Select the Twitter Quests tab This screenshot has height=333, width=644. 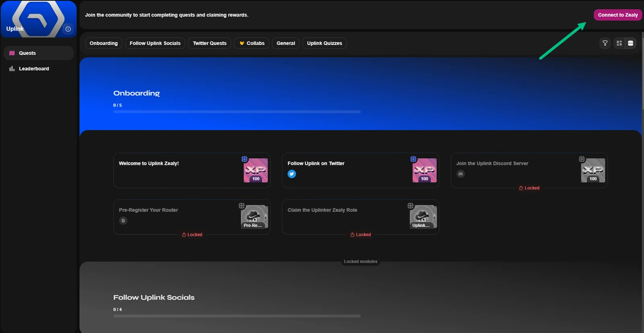(209, 43)
